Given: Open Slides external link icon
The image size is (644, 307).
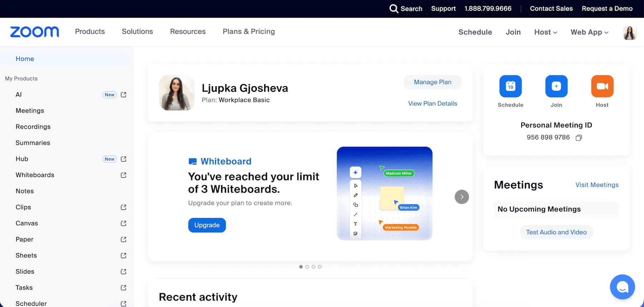Looking at the screenshot, I should (x=123, y=272).
